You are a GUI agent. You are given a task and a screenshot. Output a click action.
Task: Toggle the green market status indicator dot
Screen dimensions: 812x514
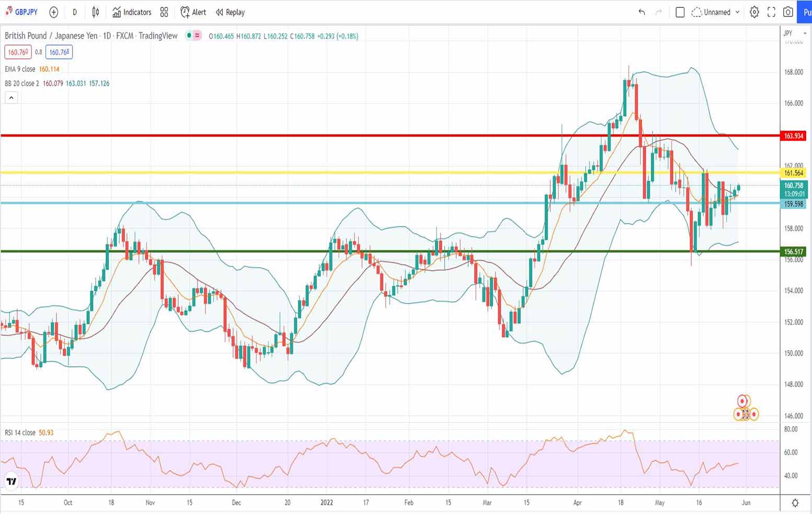pos(189,36)
